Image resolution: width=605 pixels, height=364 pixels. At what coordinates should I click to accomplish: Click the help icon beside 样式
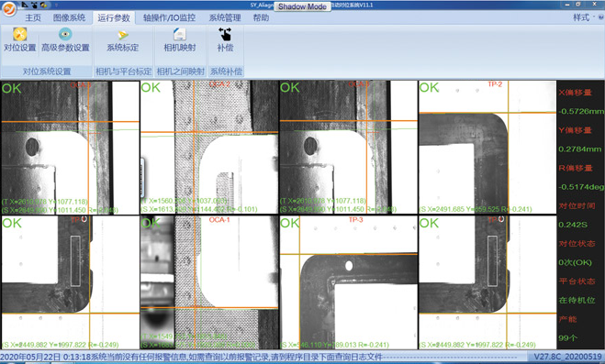pos(600,17)
